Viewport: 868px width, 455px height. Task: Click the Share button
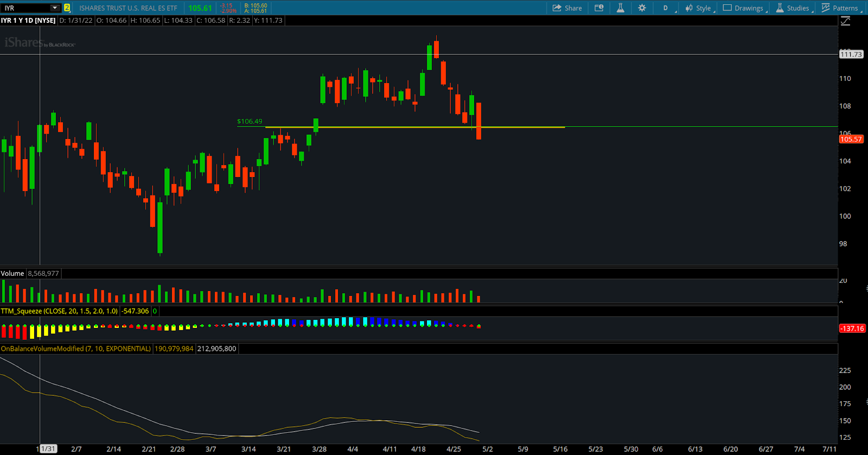[x=567, y=8]
